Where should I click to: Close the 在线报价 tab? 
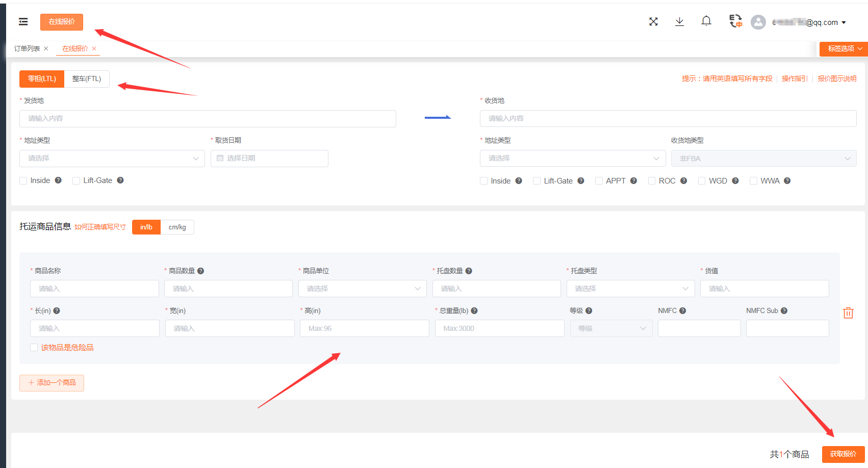pos(94,49)
